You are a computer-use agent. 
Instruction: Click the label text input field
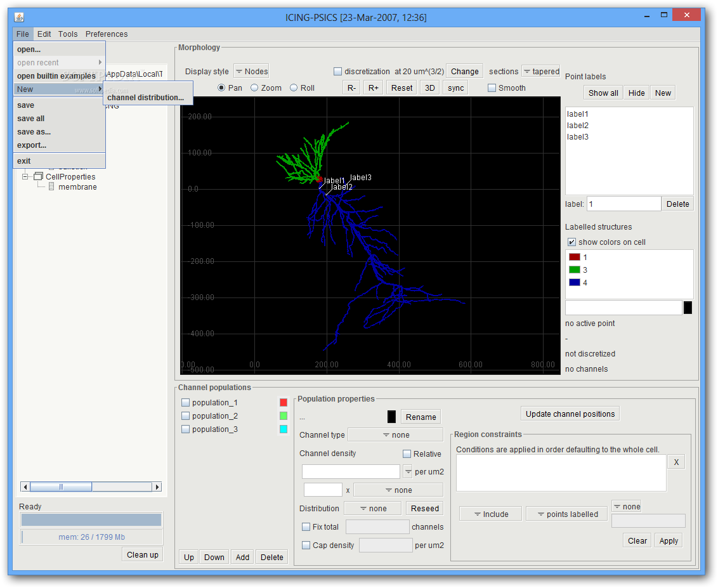[x=623, y=204]
